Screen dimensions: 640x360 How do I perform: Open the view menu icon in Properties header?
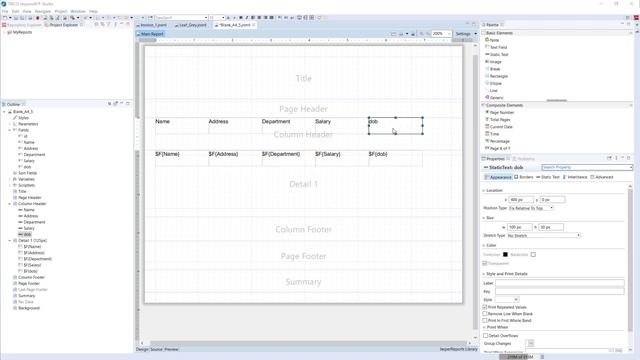tap(616, 158)
